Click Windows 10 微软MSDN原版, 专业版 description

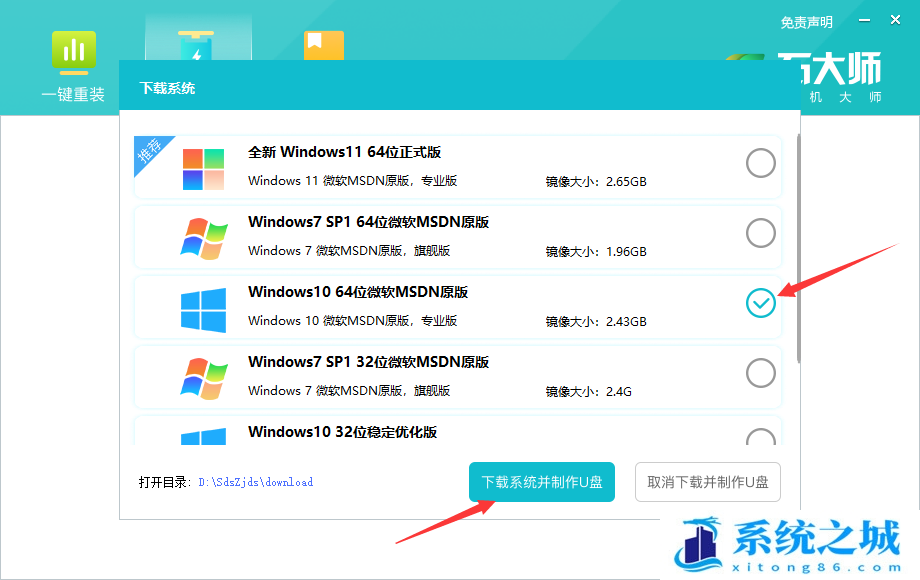click(353, 321)
